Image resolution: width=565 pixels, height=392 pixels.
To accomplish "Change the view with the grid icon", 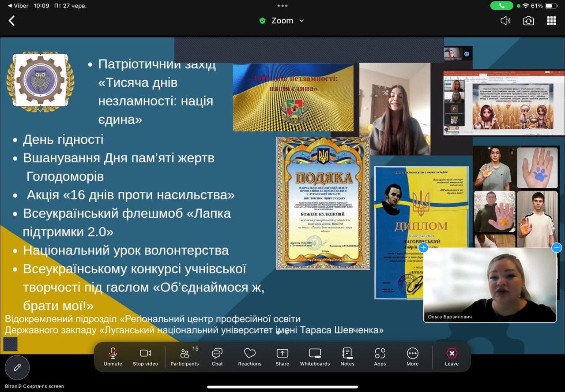I will tap(551, 21).
